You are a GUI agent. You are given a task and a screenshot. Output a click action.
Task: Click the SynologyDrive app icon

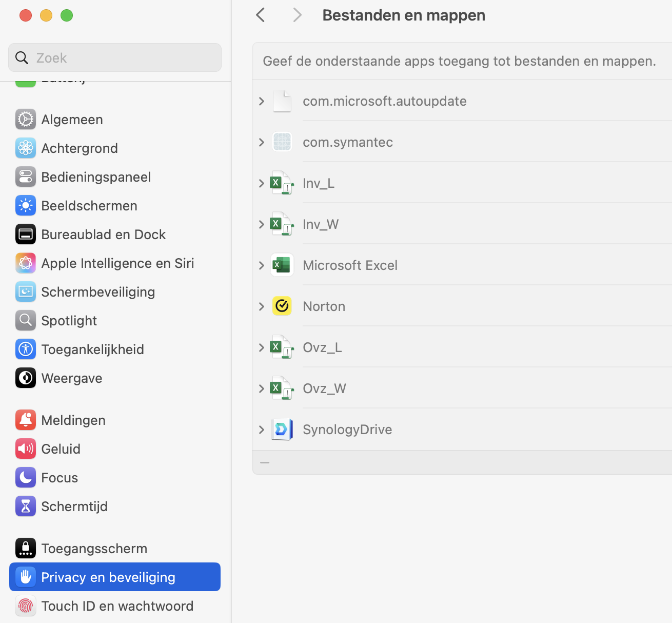(x=282, y=430)
